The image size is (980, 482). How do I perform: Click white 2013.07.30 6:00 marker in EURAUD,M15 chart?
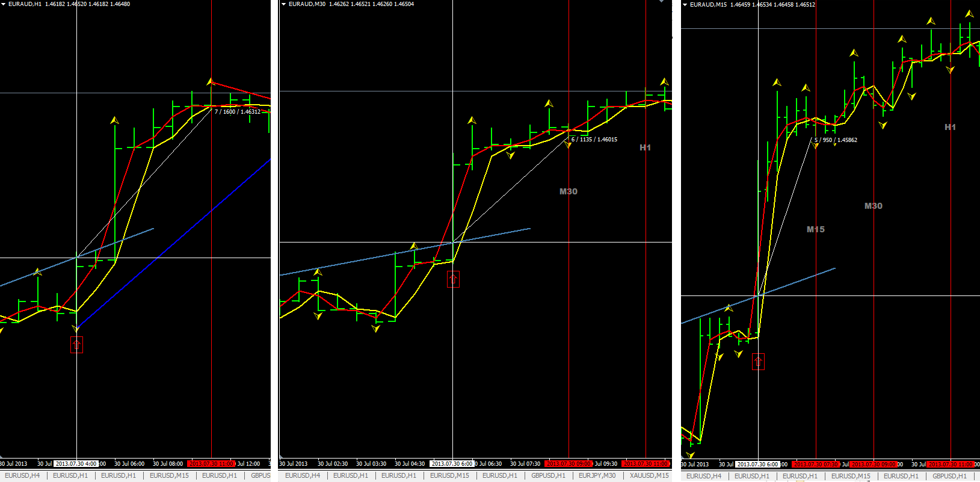click(x=758, y=465)
